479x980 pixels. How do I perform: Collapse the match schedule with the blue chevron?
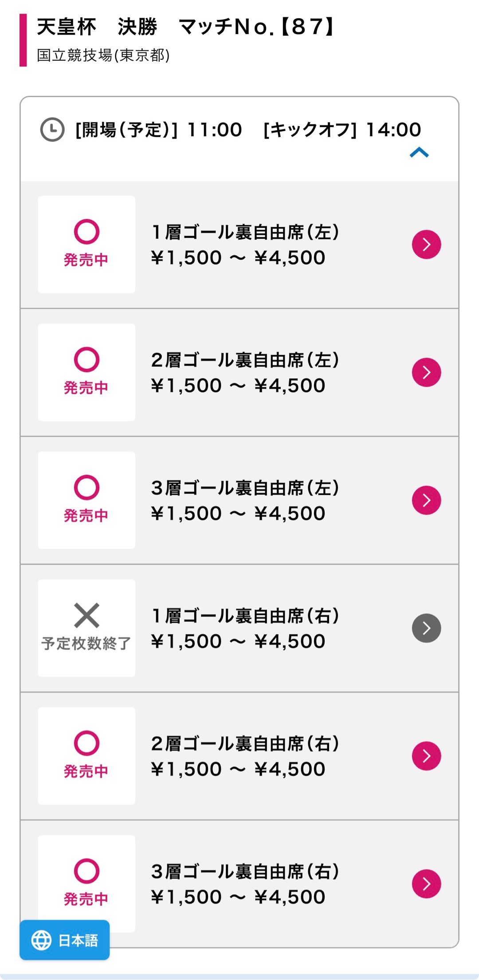[x=419, y=153]
